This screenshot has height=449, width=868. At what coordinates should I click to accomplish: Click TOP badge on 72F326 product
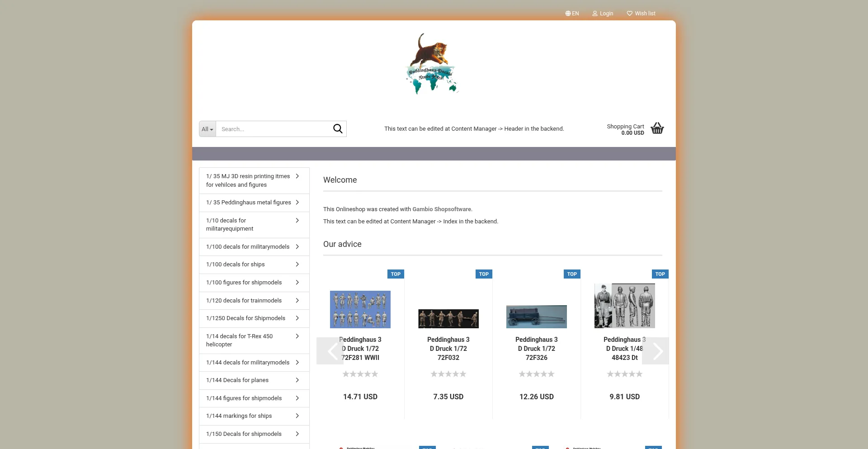[x=572, y=274]
